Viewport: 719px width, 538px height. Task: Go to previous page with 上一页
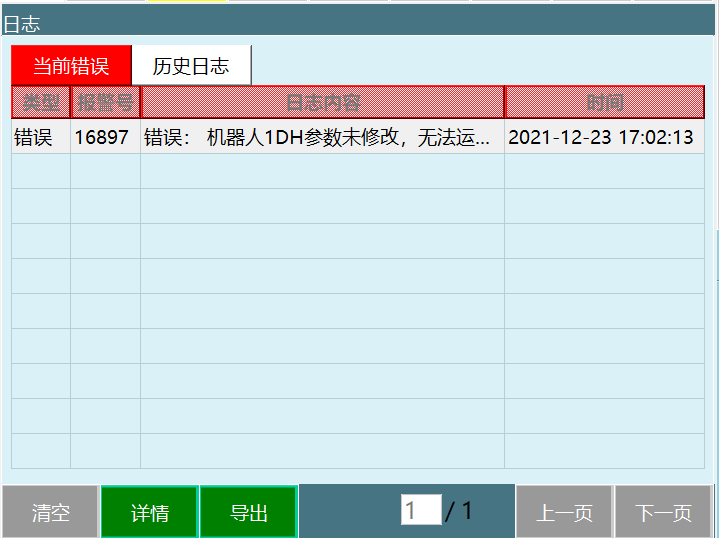[x=564, y=513]
